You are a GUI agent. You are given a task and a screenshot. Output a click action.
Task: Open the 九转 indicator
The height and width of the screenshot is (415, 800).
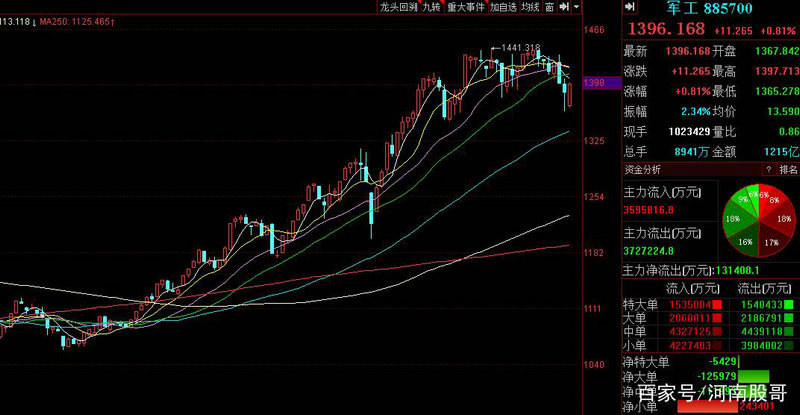[x=431, y=7]
